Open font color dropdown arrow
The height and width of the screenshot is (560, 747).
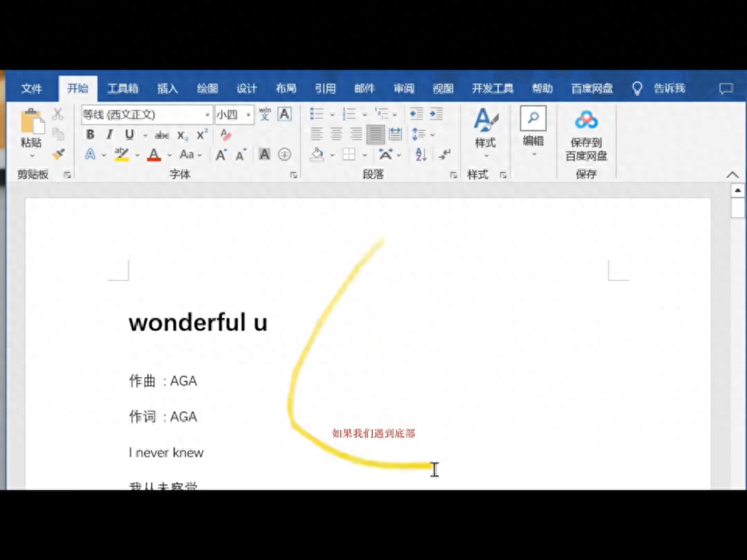[x=169, y=156]
